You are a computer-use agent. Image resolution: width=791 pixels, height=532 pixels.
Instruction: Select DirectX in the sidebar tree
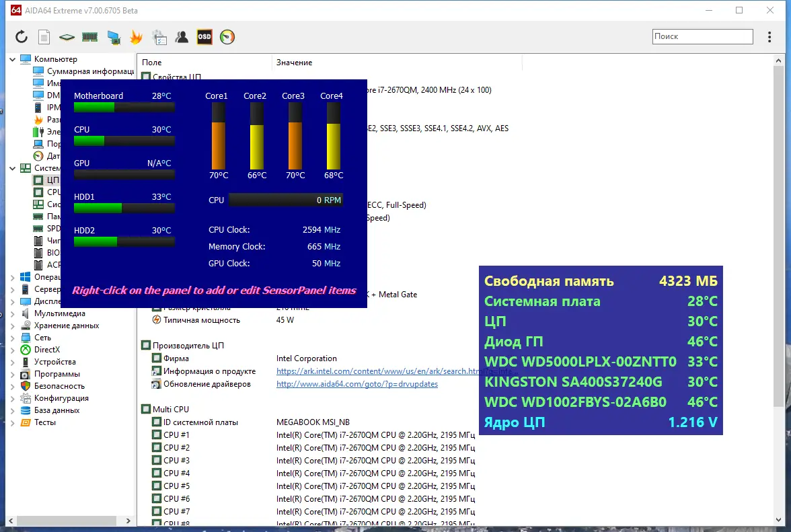point(47,350)
